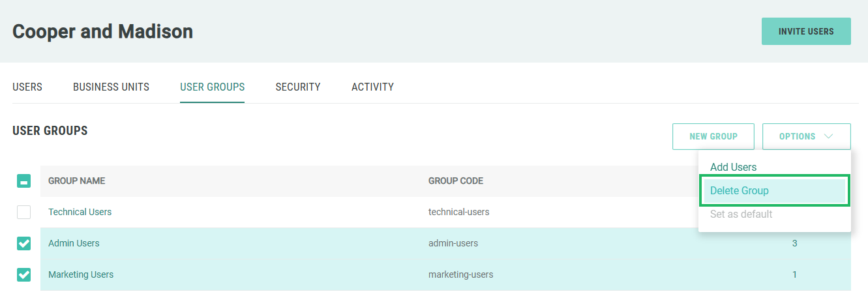This screenshot has height=294, width=868.
Task: Toggle the select-all groups header checkbox
Action: [x=23, y=181]
